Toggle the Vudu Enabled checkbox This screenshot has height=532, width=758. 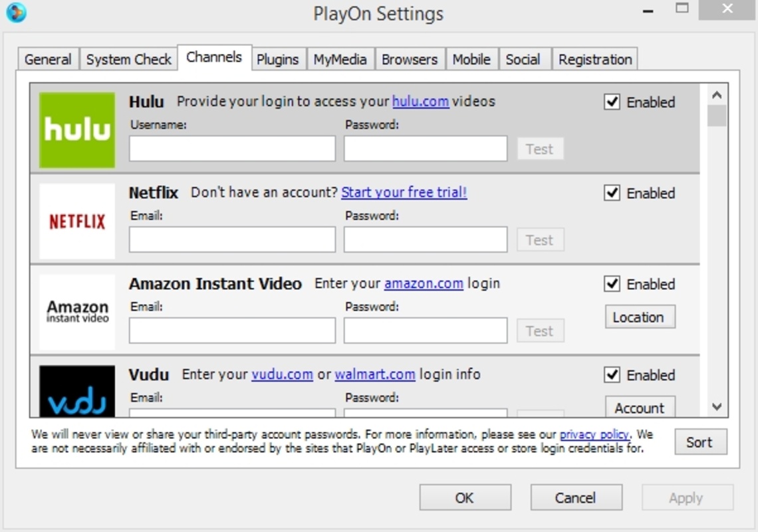(x=612, y=375)
